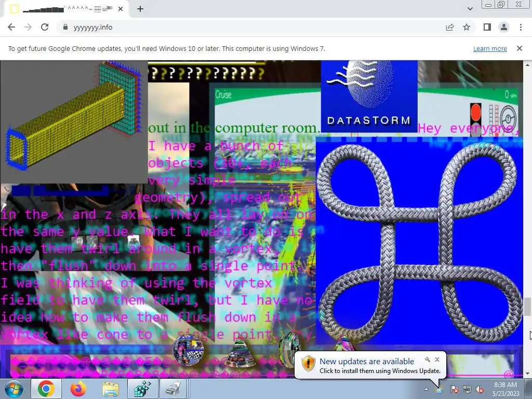Open the 'New updates are available' notification
This screenshot has width=532, height=399.
click(370, 365)
